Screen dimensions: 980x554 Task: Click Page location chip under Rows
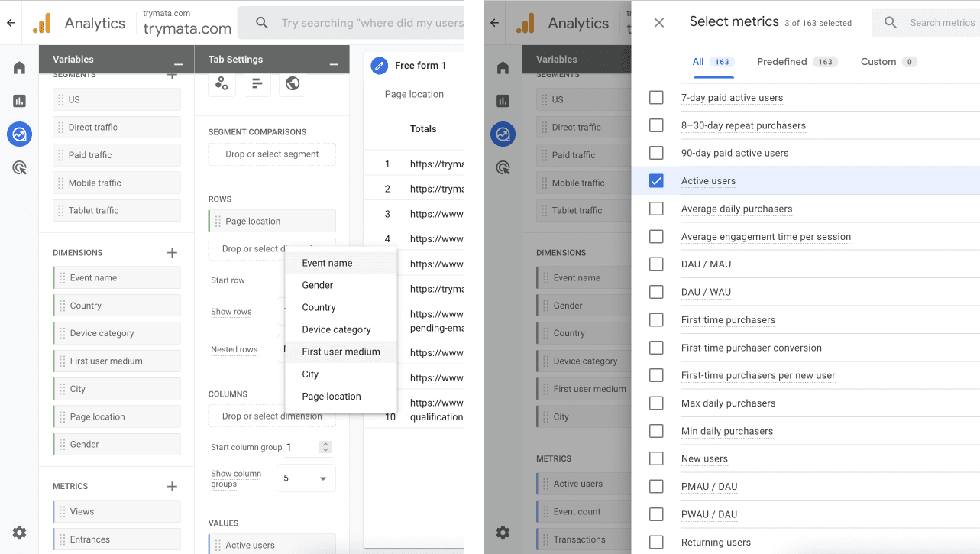(x=272, y=221)
